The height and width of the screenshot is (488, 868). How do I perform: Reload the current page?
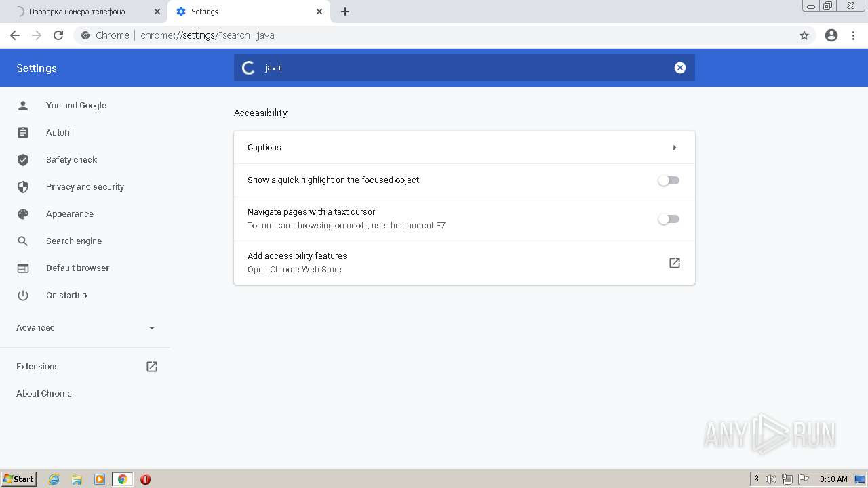58,35
